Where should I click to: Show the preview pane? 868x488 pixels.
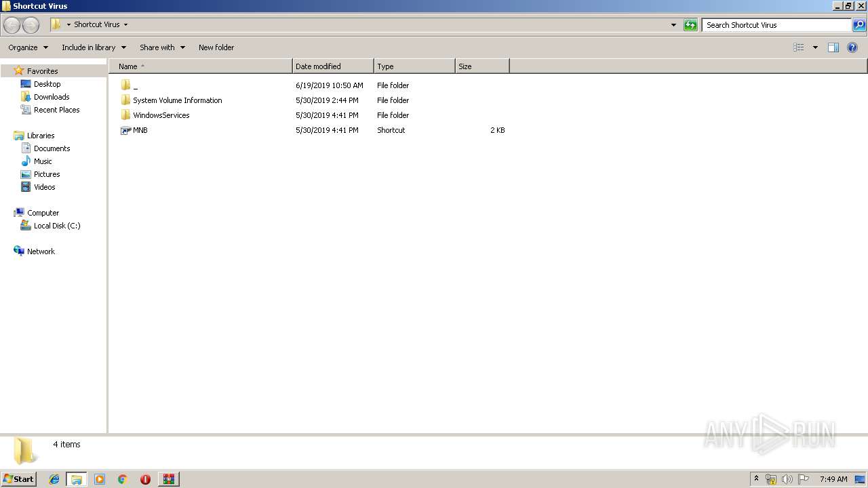click(x=833, y=47)
